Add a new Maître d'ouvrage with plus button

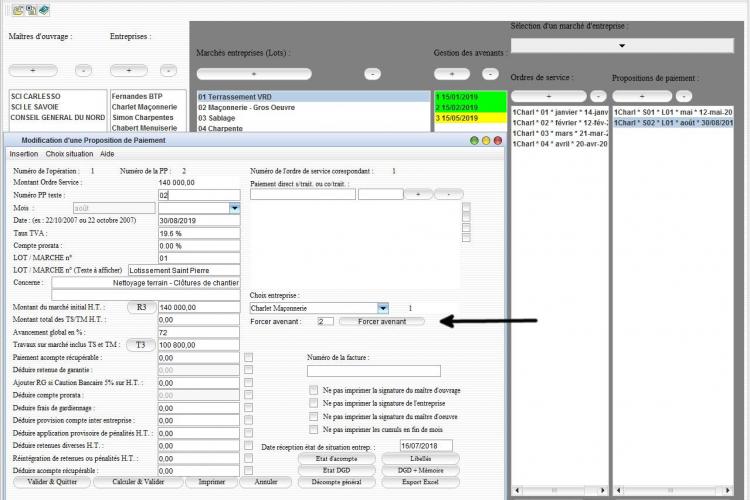tap(33, 70)
